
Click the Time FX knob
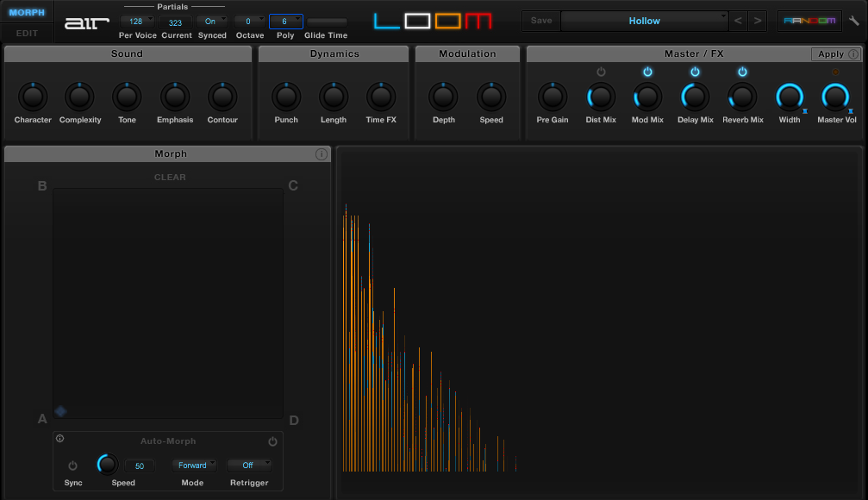click(381, 97)
